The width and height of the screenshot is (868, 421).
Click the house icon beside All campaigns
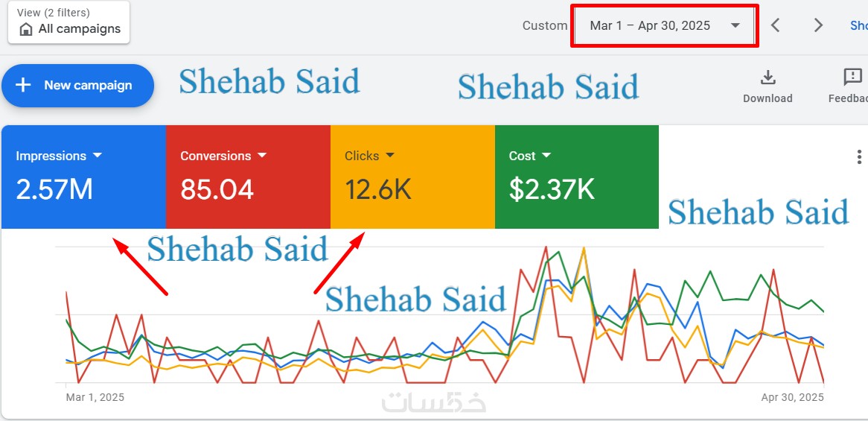tap(26, 30)
